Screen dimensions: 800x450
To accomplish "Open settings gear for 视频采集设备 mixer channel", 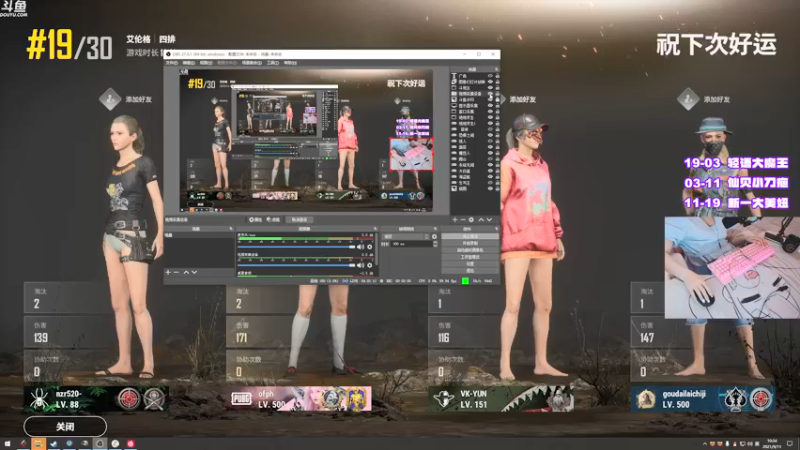I will 369,265.
